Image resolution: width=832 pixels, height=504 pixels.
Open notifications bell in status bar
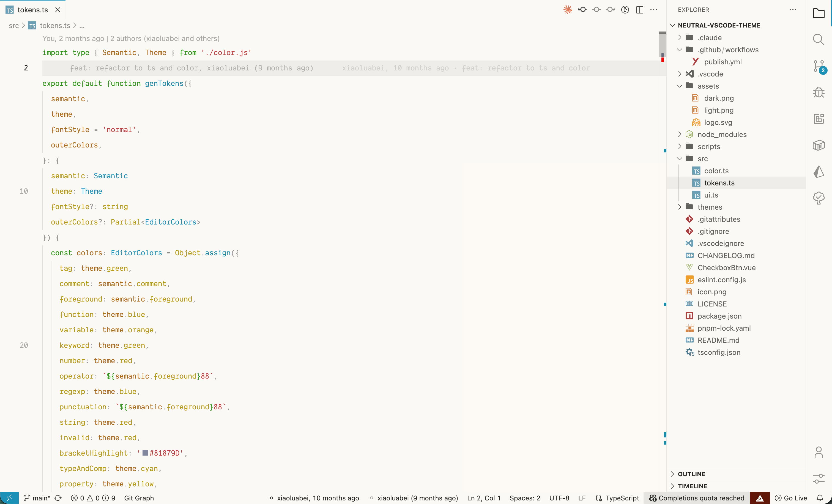[820, 498]
